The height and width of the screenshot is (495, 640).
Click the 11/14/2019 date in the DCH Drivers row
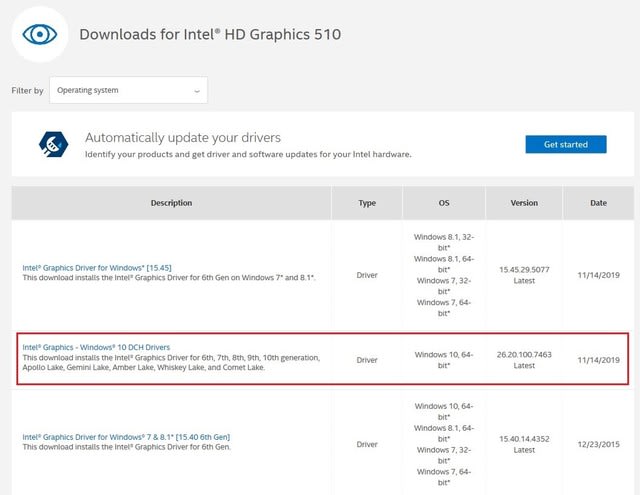click(598, 360)
